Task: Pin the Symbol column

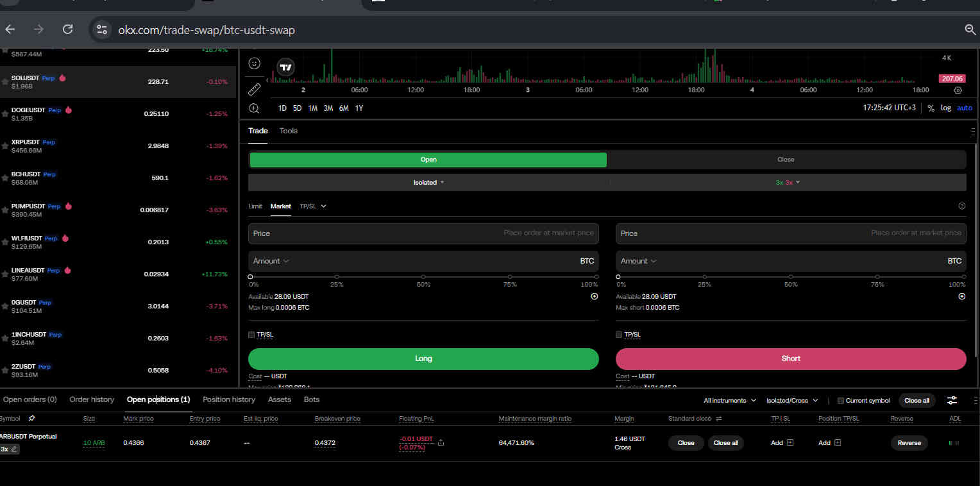Action: (31, 419)
